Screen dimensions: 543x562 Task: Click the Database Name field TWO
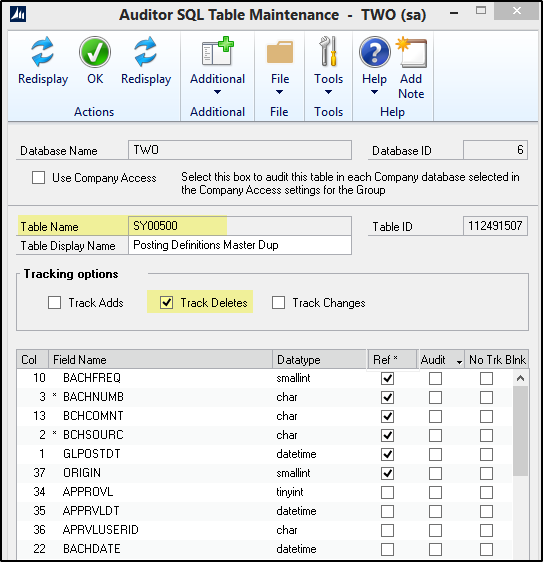click(240, 150)
